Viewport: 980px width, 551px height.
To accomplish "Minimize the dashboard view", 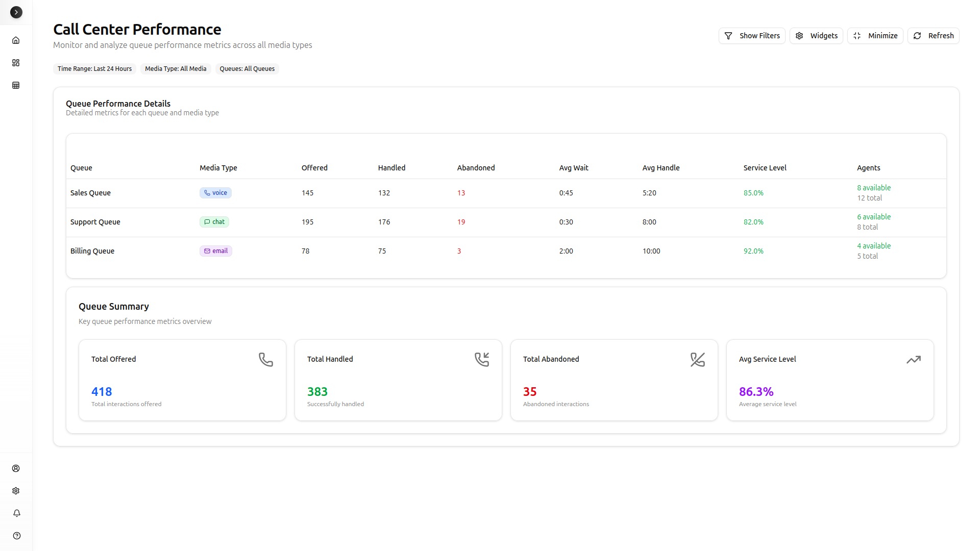I will [875, 36].
